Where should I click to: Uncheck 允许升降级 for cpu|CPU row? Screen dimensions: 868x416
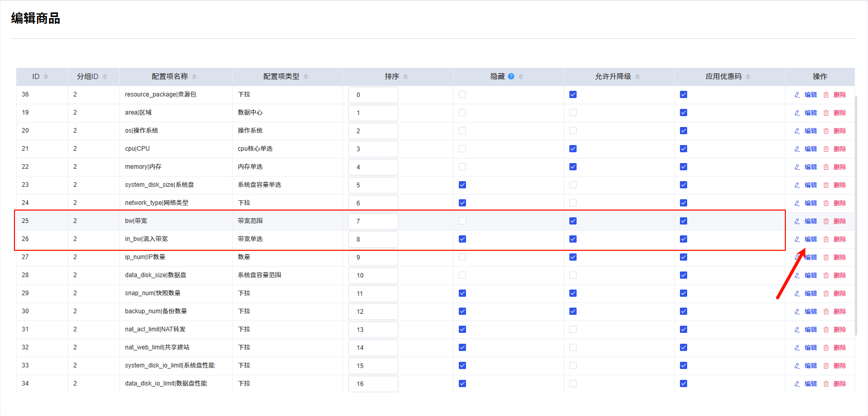pos(573,149)
